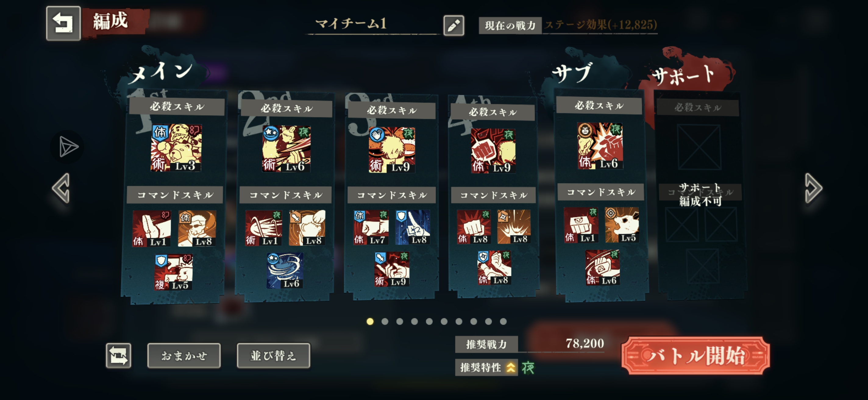Select the 3rd slot Lv9 必殺スキル icon
The image size is (868, 400).
[x=392, y=150]
